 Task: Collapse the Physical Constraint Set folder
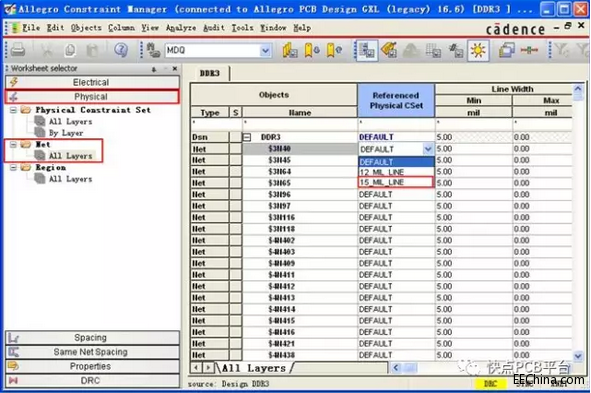pos(13,110)
